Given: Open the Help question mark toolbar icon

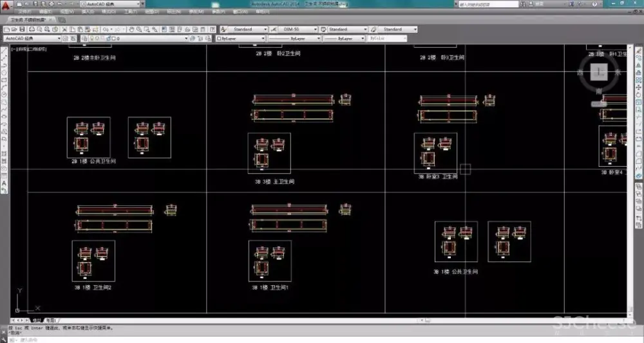Looking at the screenshot, I should [213, 30].
